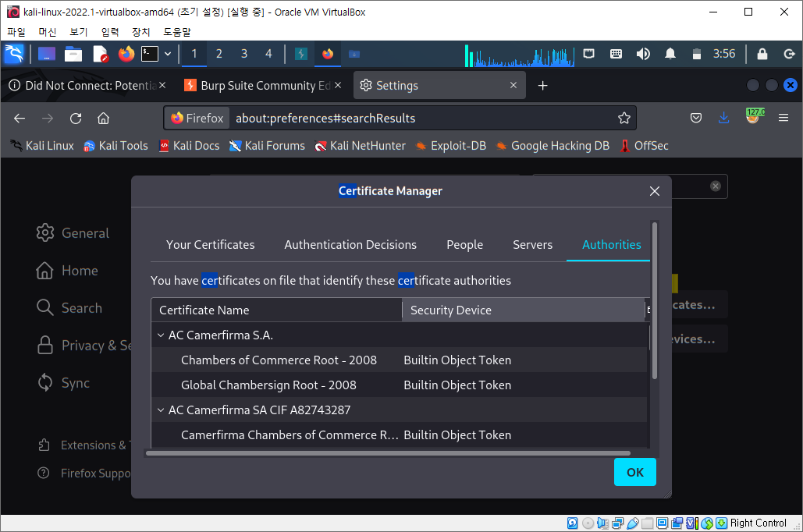Expand the terminal launcher dropdown arrow

point(168,54)
